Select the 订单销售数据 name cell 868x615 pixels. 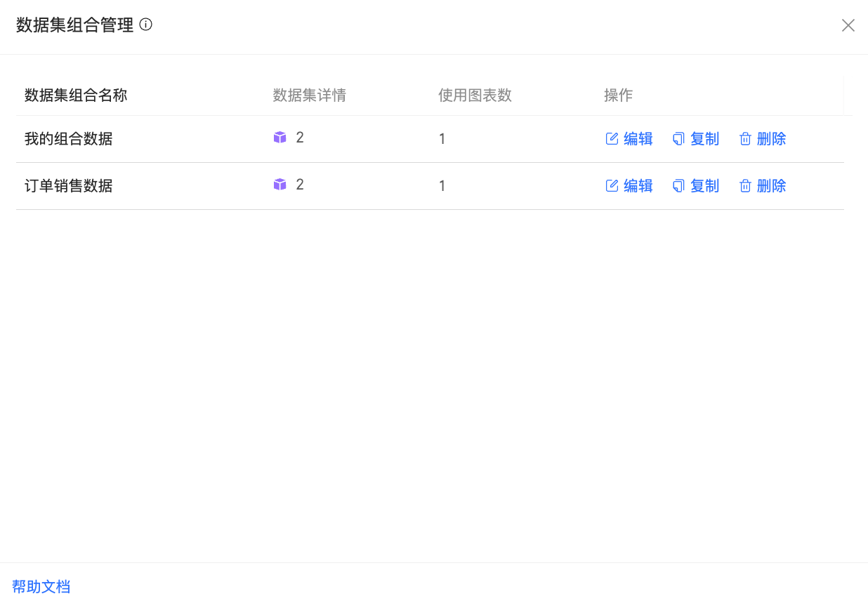[69, 186]
